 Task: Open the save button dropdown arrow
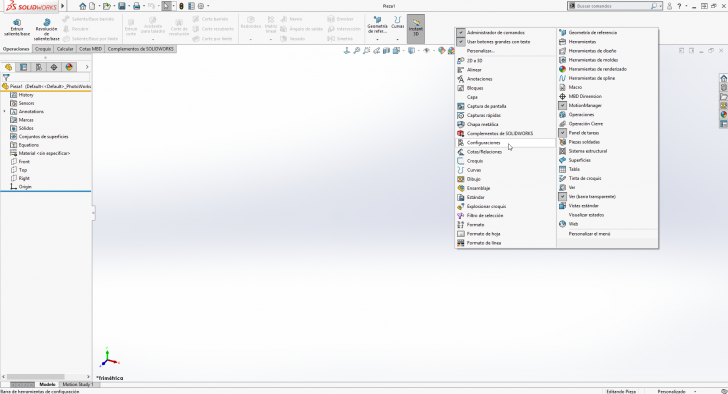pyautogui.click(x=129, y=6)
